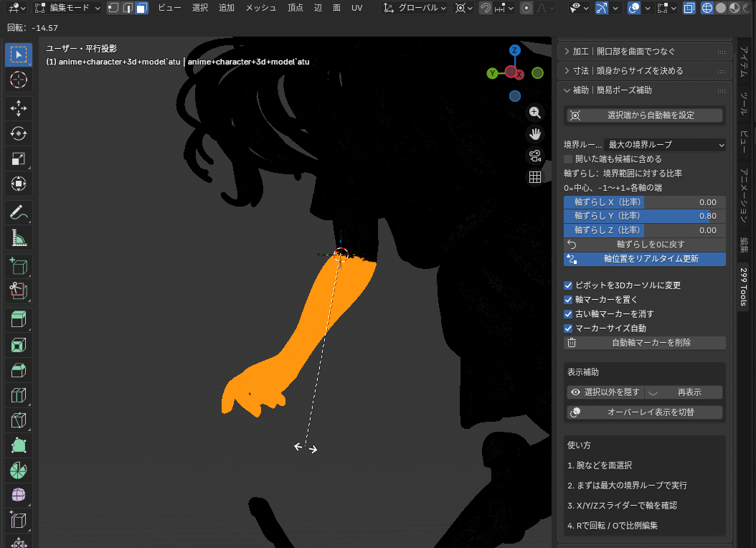Click the viewport pan hand icon
This screenshot has height=548, width=756.
534,134
